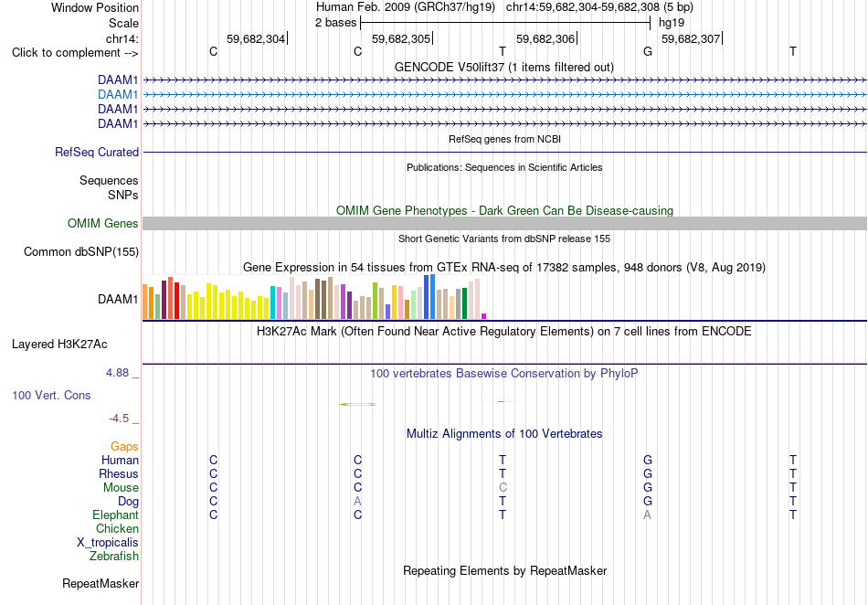Select the light-blue DAAM1 transcript label
Screen dimensions: 868x605
118,95
